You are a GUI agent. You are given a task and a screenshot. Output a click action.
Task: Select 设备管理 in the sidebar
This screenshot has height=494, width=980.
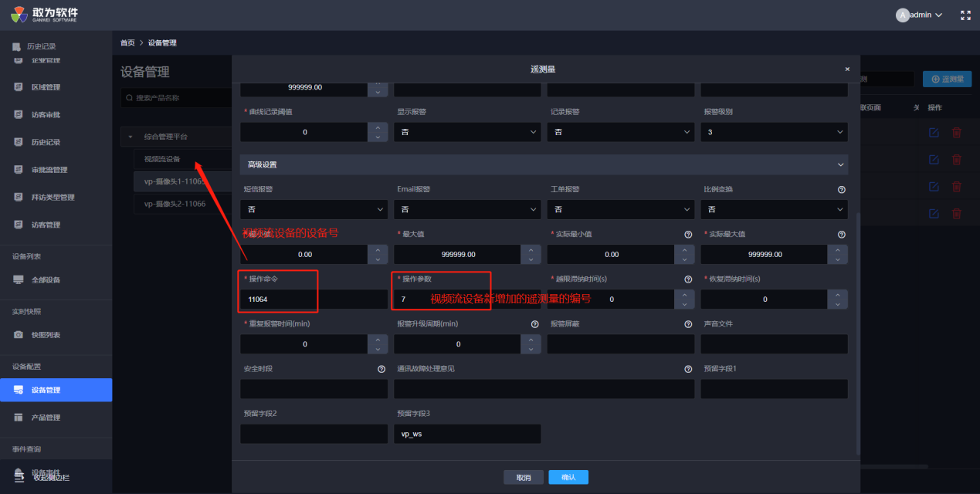tap(56, 390)
